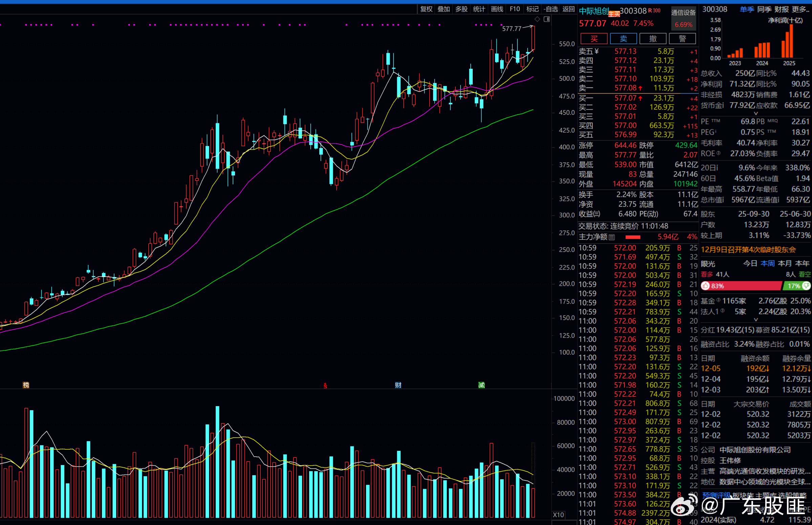Screen dimensions: 812x525
Task: Toggle the side panel layout icon
Action: [x=547, y=19]
